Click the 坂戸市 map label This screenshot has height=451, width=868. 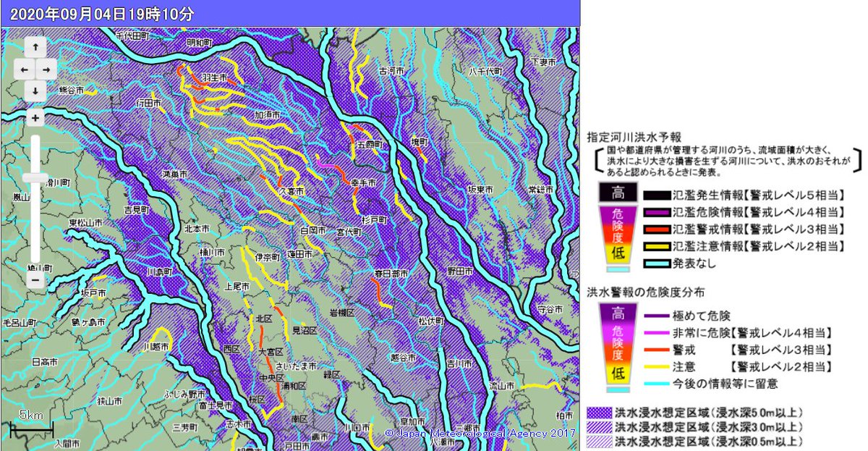93,293
